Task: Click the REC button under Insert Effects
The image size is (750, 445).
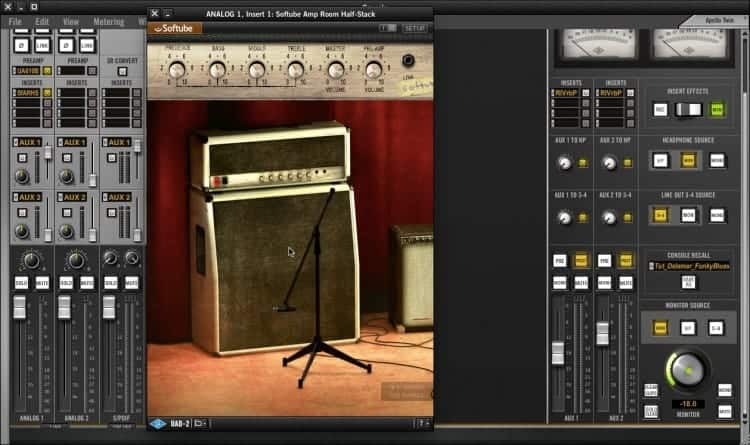Action: click(x=660, y=110)
